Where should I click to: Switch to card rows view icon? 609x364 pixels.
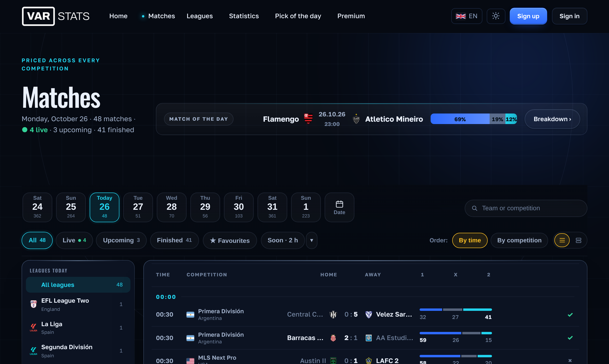(578, 240)
